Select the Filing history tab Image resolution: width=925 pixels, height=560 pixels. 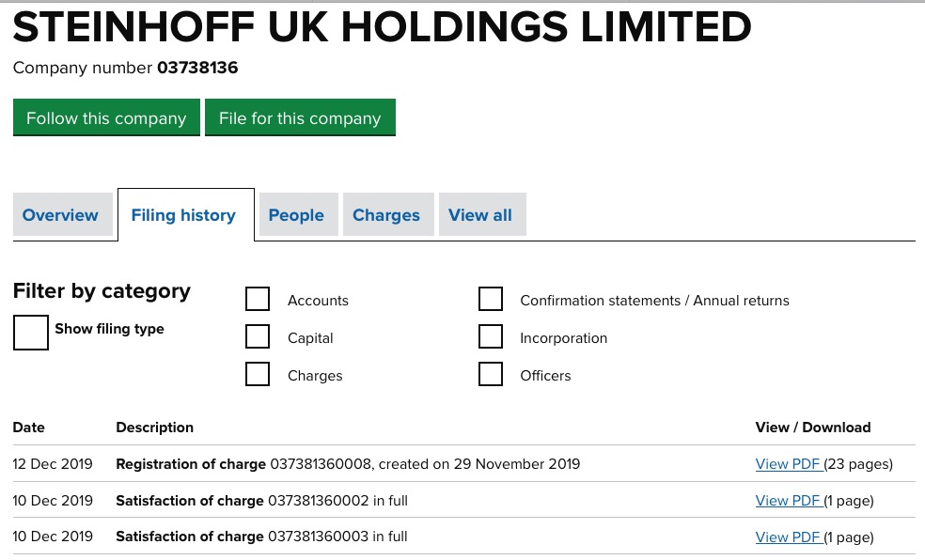point(183,214)
